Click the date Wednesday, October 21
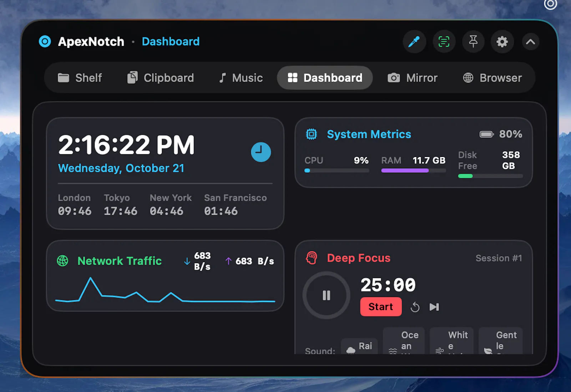571x392 pixels. click(x=121, y=168)
